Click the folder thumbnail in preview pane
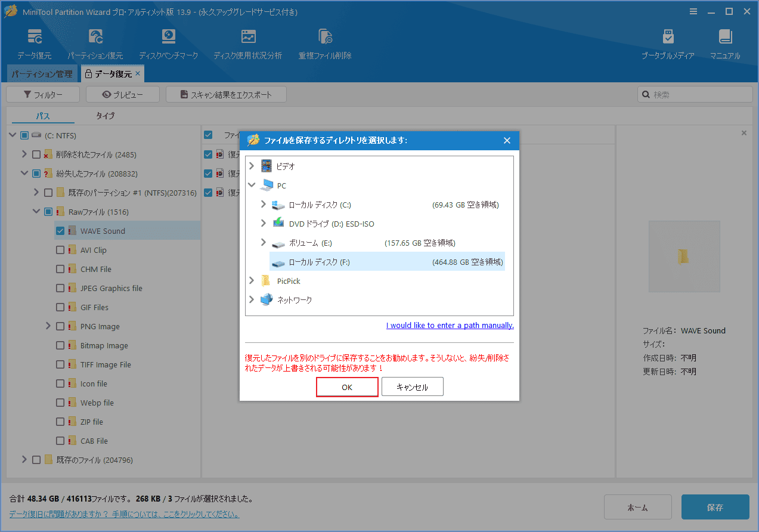759x532 pixels. (x=684, y=256)
